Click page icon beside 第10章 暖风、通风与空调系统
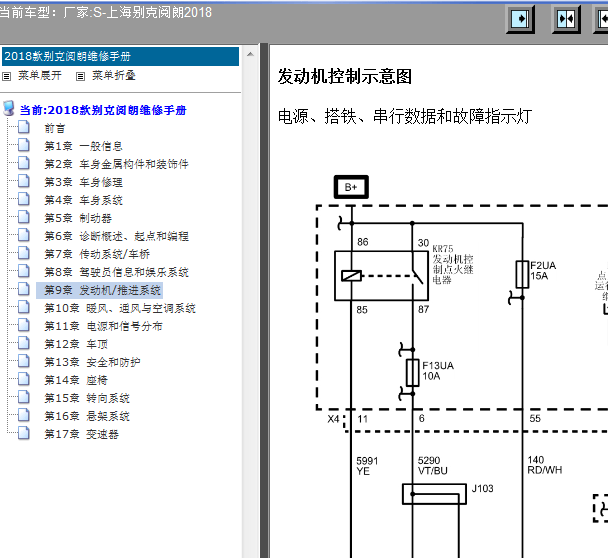Viewport: 608px width, 558px height. pyautogui.click(x=24, y=307)
